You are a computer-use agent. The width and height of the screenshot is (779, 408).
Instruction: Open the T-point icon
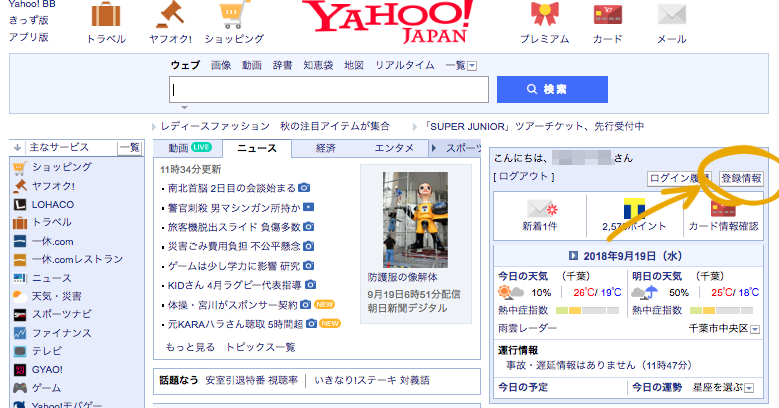coord(634,209)
